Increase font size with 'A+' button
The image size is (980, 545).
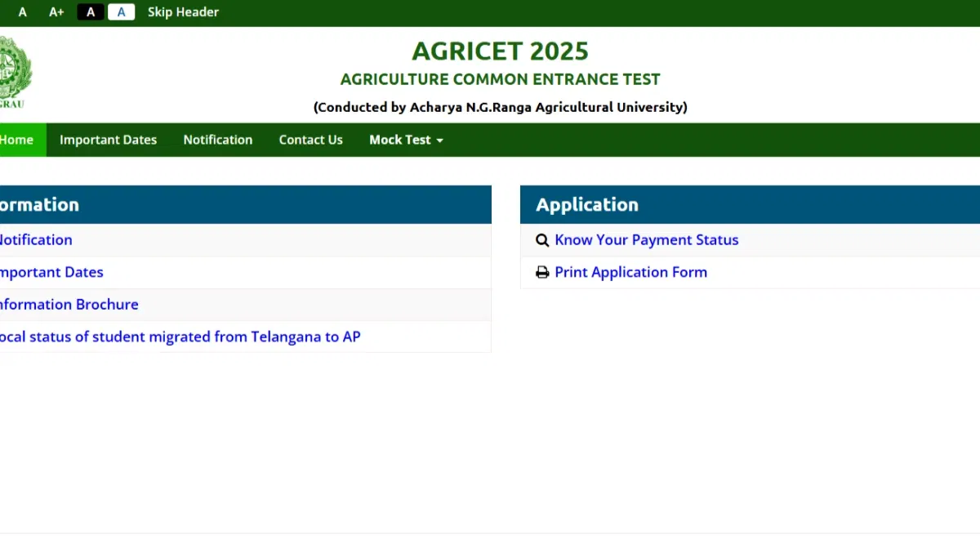(56, 12)
